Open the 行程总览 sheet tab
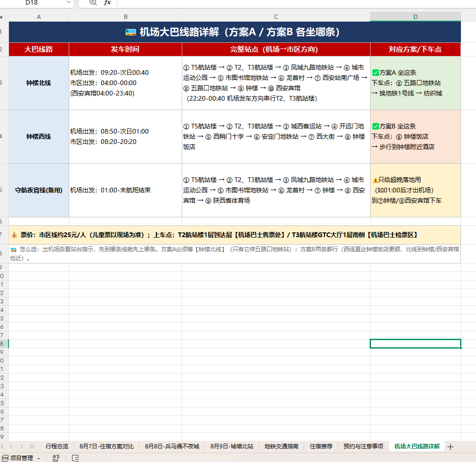This screenshot has width=476, height=462. click(57, 446)
